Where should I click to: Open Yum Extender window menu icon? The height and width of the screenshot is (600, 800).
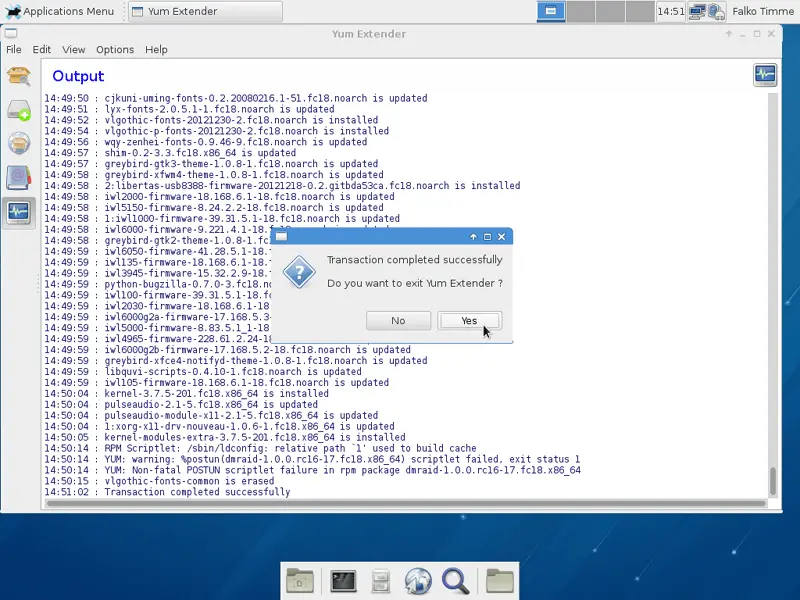[x=11, y=34]
